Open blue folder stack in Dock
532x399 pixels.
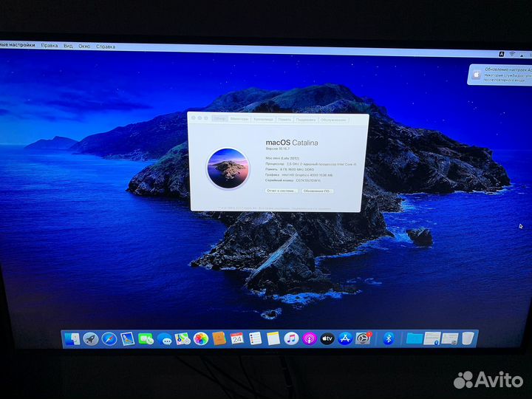coord(415,338)
